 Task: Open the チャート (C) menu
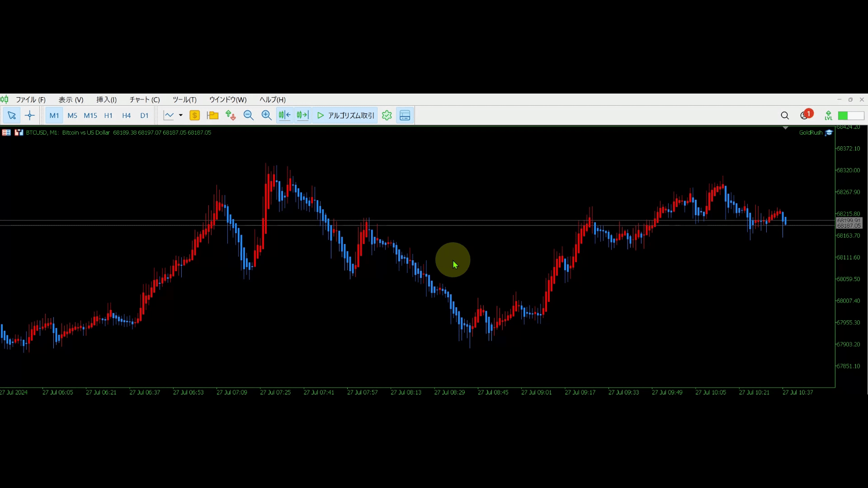pyautogui.click(x=144, y=100)
